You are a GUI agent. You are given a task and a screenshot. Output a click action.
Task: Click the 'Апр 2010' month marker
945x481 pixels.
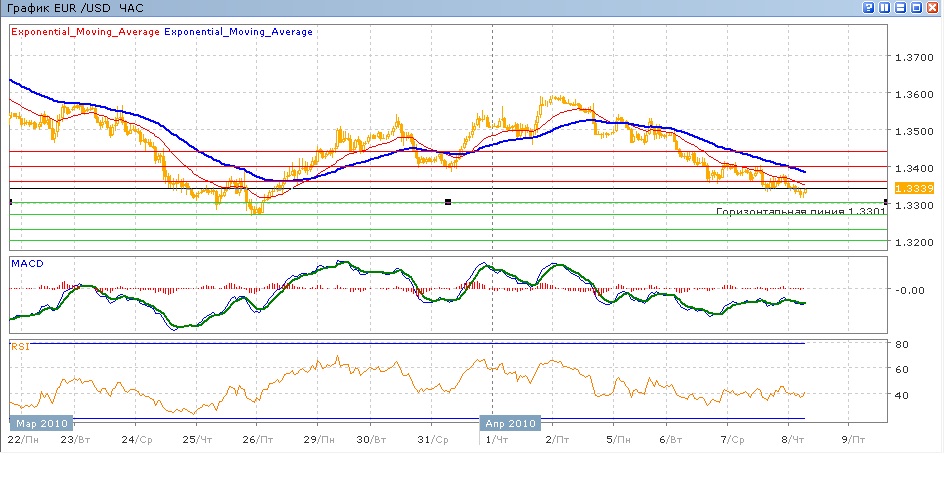coord(510,422)
